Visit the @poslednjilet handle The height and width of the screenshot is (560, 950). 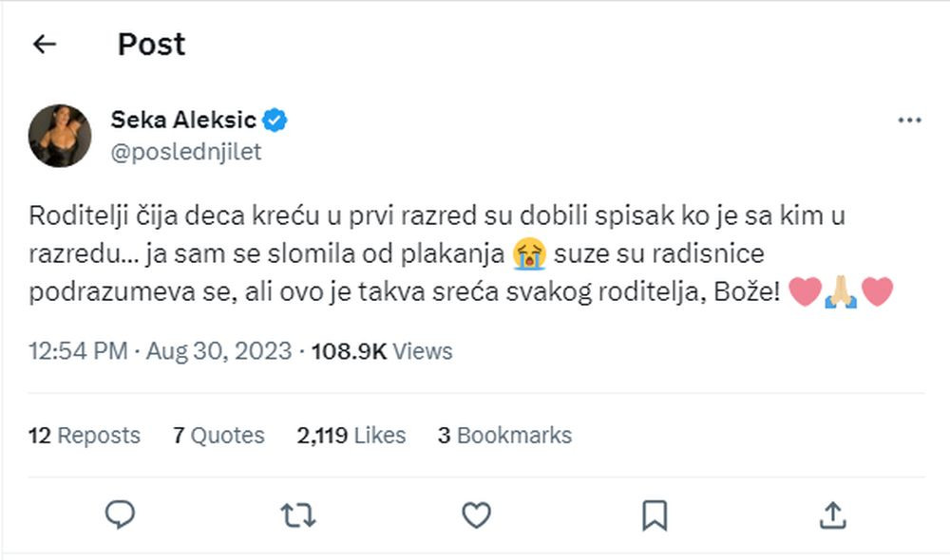tap(186, 152)
